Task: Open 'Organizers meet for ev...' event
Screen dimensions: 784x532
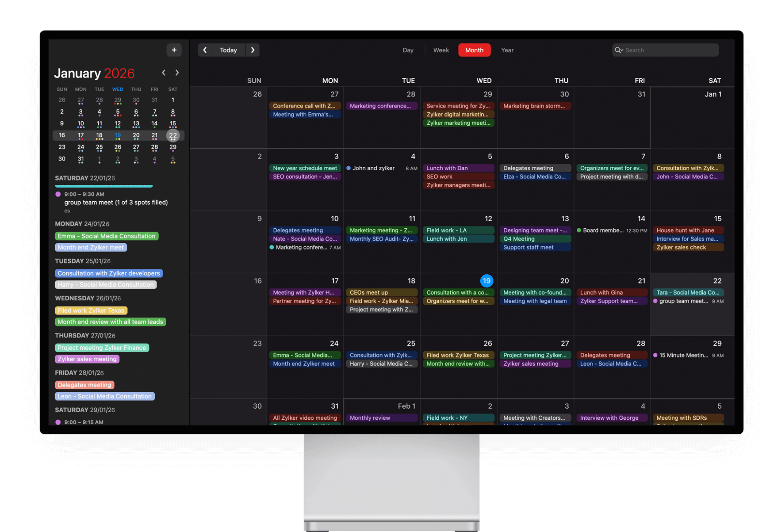Action: pos(612,168)
